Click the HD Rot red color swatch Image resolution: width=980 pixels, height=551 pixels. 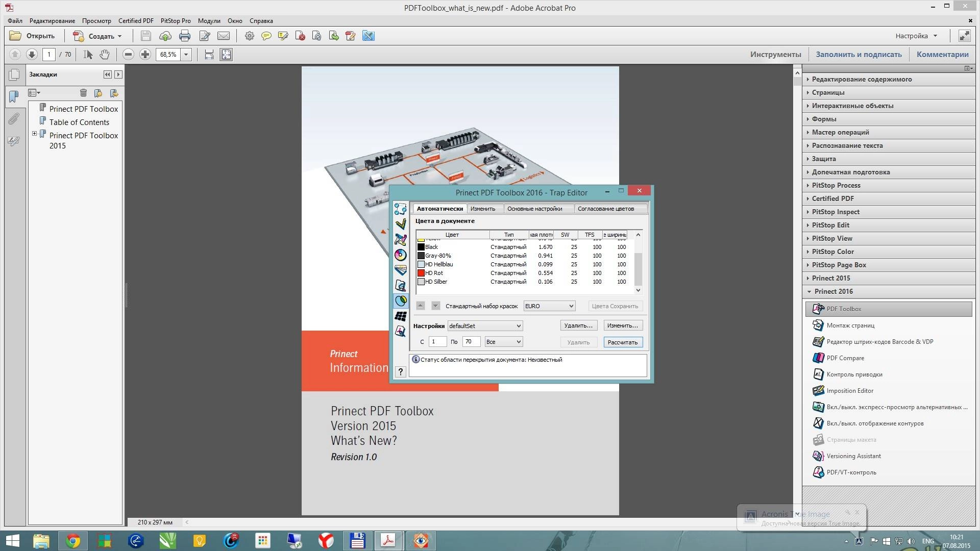click(421, 273)
